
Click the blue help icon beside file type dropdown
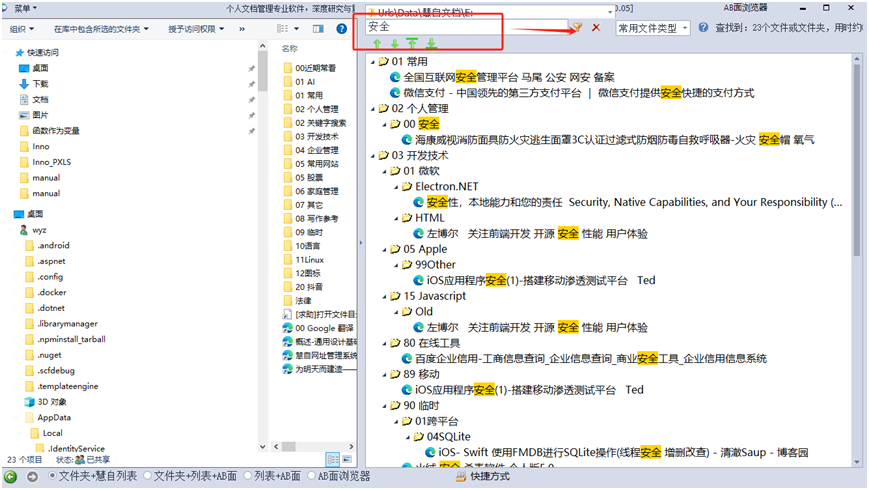(701, 28)
